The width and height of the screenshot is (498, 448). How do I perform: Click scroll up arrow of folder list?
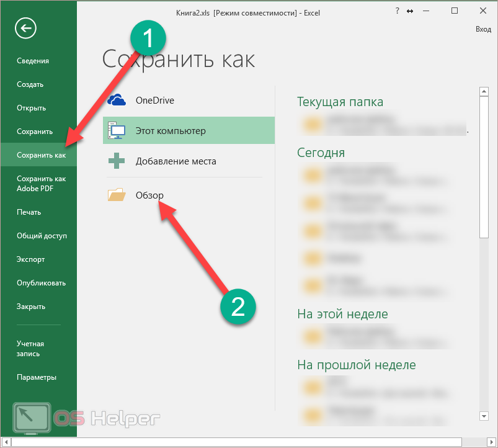(x=484, y=91)
